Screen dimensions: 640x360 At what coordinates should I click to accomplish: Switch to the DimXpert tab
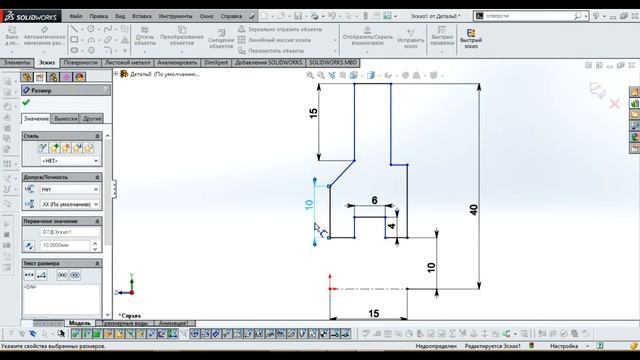click(x=216, y=63)
